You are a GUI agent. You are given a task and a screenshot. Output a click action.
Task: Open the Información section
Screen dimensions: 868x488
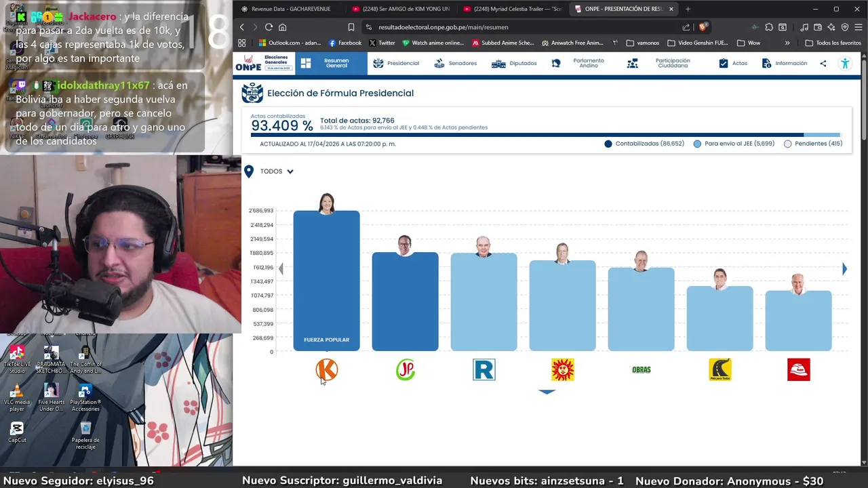pyautogui.click(x=784, y=63)
